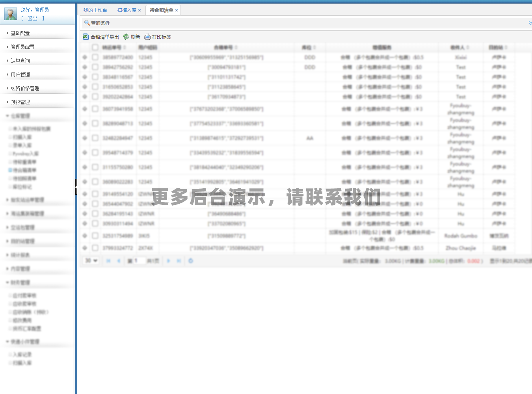Go to last page in the pager
This screenshot has width=532, height=394.
[x=179, y=261]
